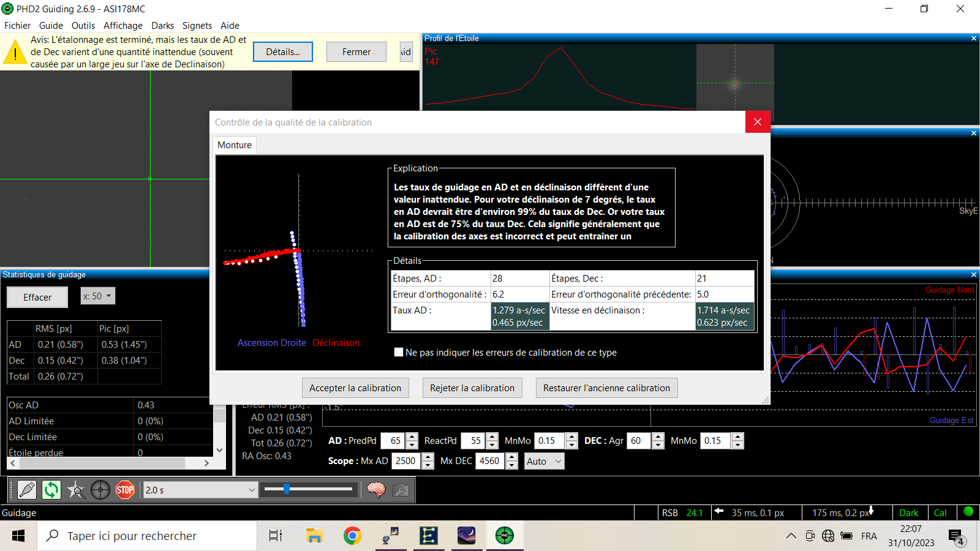The height and width of the screenshot is (551, 980).
Task: Open the Aide menu
Action: pos(230,25)
